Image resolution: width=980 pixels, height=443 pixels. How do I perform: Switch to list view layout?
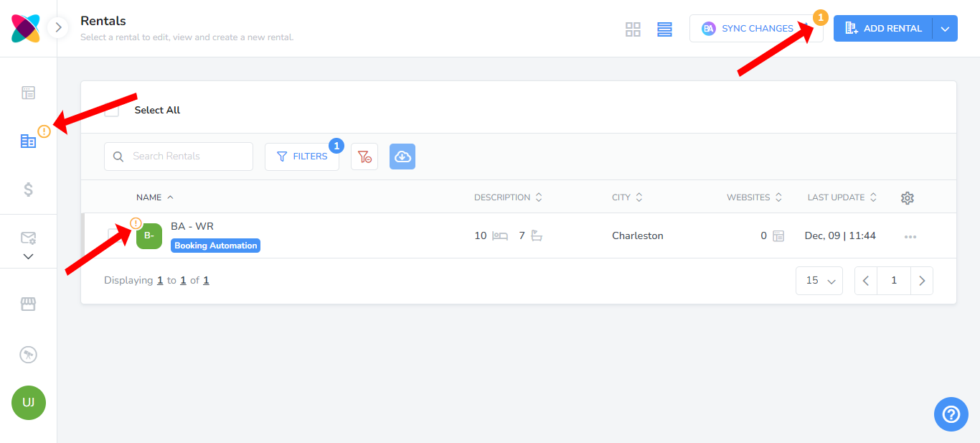[x=664, y=29]
